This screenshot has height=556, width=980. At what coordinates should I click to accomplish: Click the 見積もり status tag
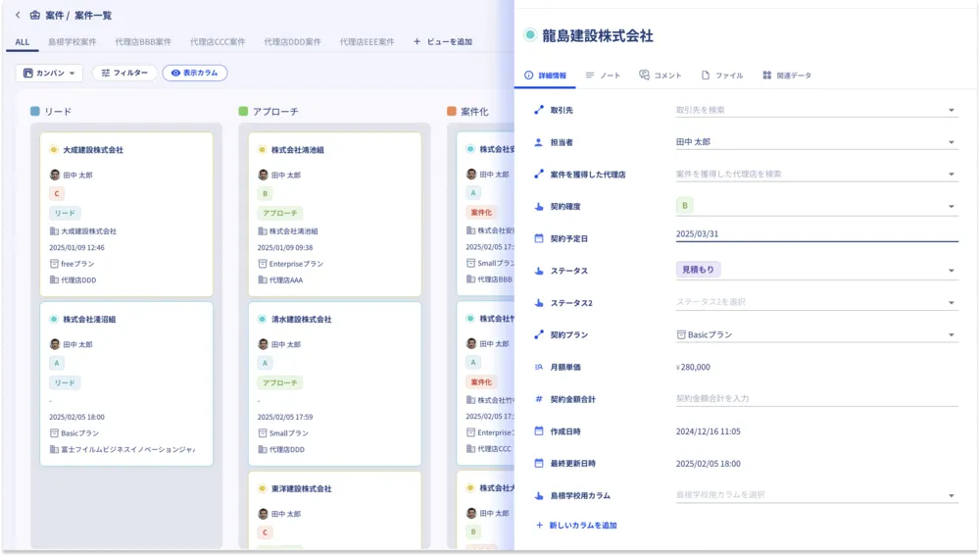[698, 270]
